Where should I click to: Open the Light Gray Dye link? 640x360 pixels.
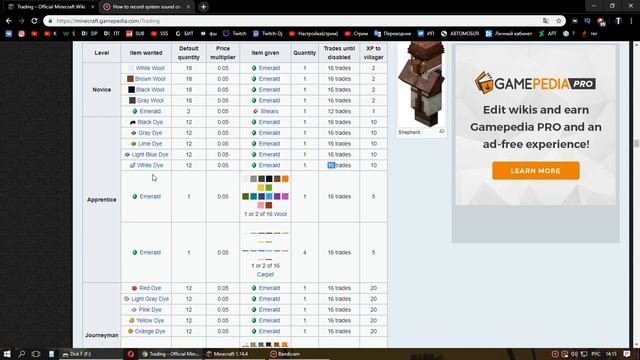[x=150, y=299]
